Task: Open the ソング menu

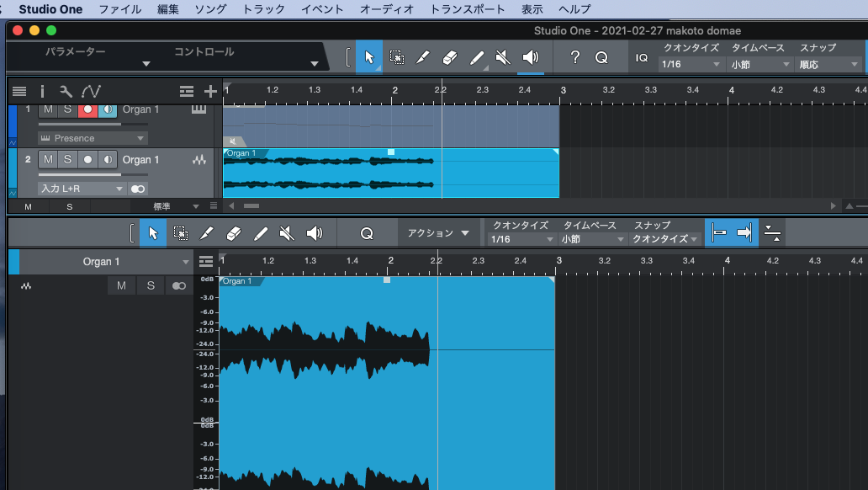Action: click(x=210, y=9)
